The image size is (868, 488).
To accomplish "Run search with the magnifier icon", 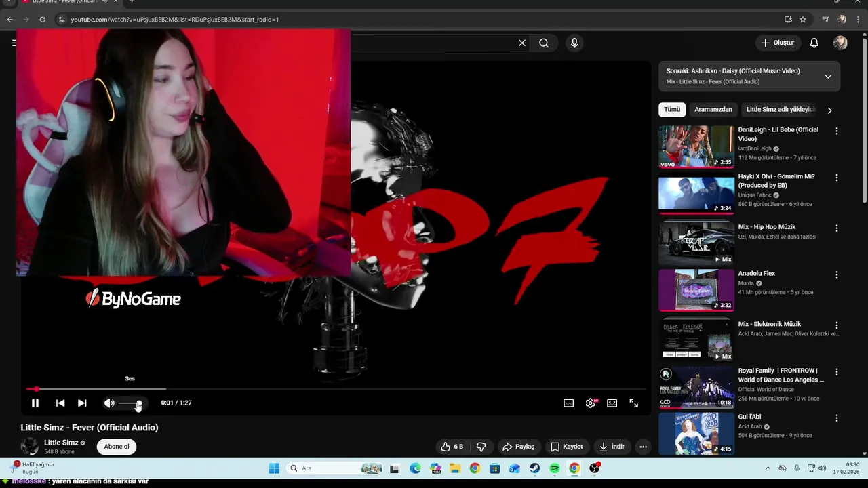I will click(x=544, y=43).
